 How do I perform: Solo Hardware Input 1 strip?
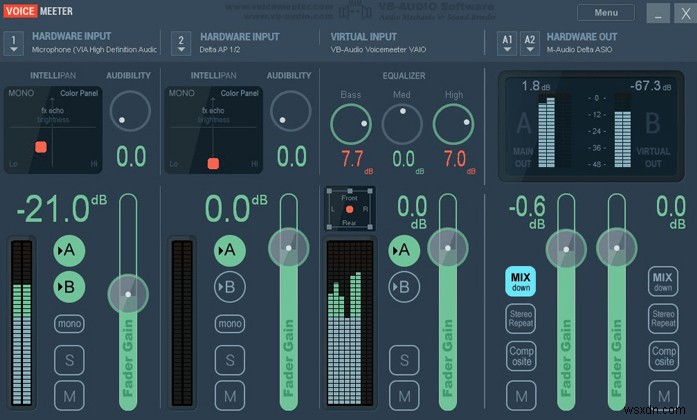[69, 360]
